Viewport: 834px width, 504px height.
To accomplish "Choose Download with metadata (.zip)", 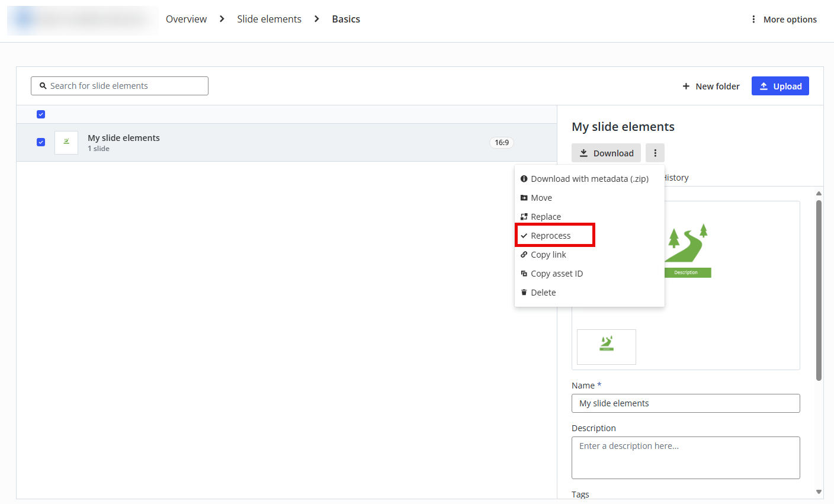I will (589, 179).
